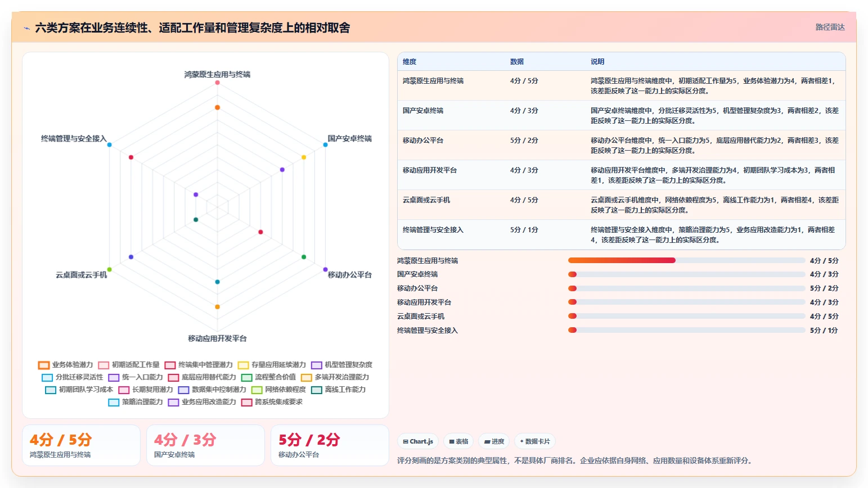The image size is (868, 488).
Task: Hide the 存量应用延续潜力 legend series
Action: [272, 365]
